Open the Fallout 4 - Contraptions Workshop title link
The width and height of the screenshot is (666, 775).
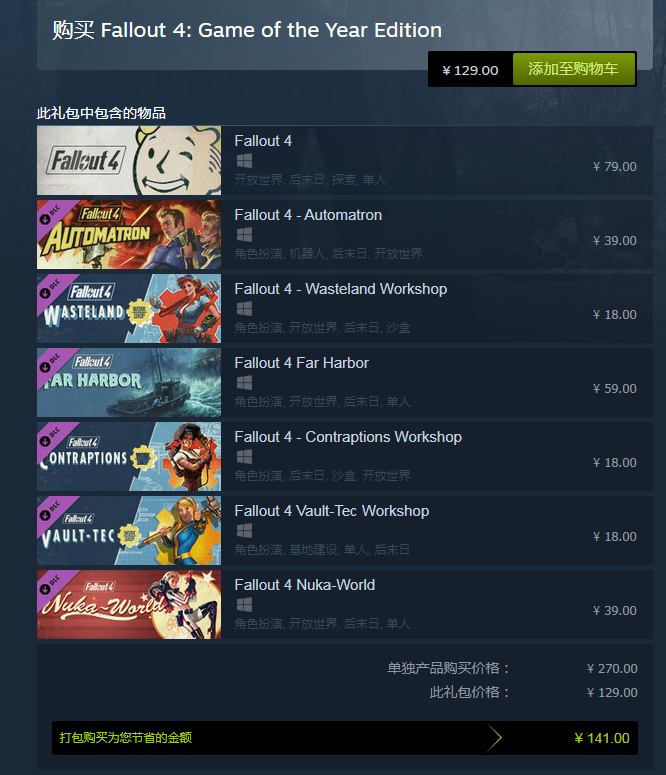tap(348, 437)
